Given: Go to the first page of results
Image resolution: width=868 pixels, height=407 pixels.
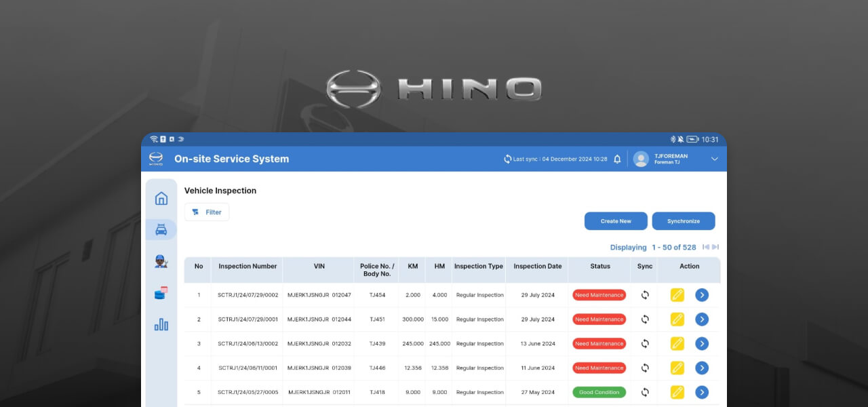Looking at the screenshot, I should point(706,248).
